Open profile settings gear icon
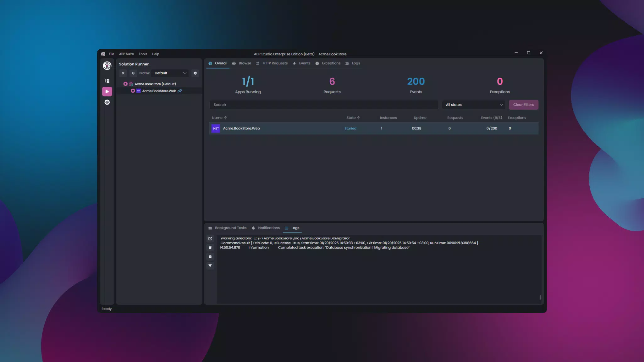Viewport: 644px width, 362px height. pyautogui.click(x=195, y=73)
